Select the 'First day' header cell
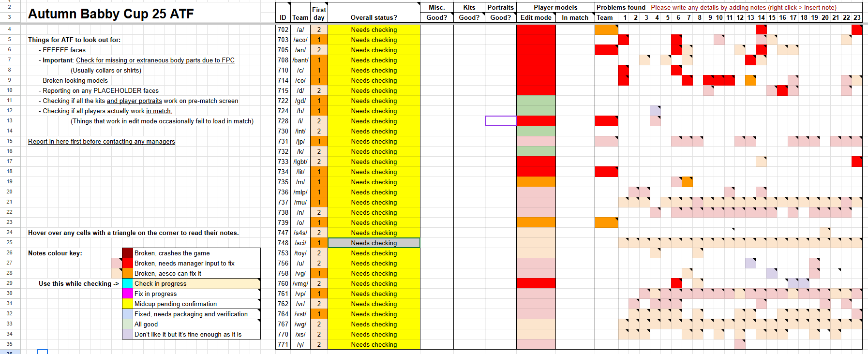Viewport: 868px width, 354px height. point(319,13)
